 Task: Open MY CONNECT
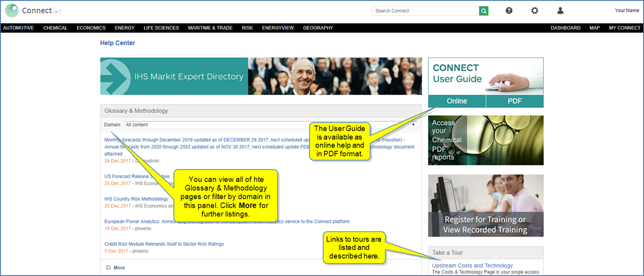[625, 28]
